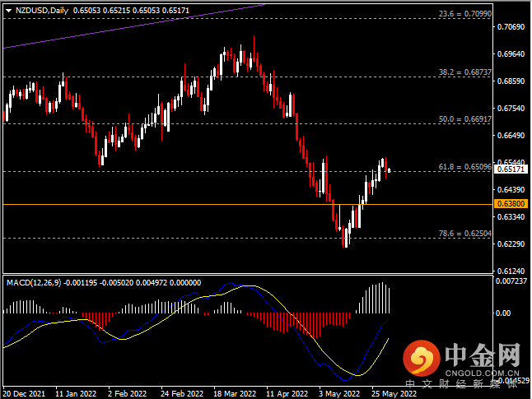Viewport: 532px width, 399px height.
Task: Select the current price tag 0.65171
Action: coord(511,169)
